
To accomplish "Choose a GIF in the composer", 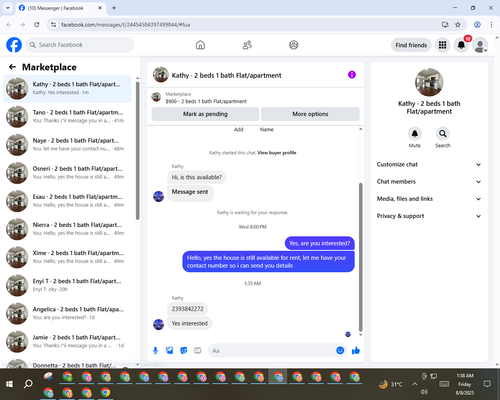I will click(198, 350).
